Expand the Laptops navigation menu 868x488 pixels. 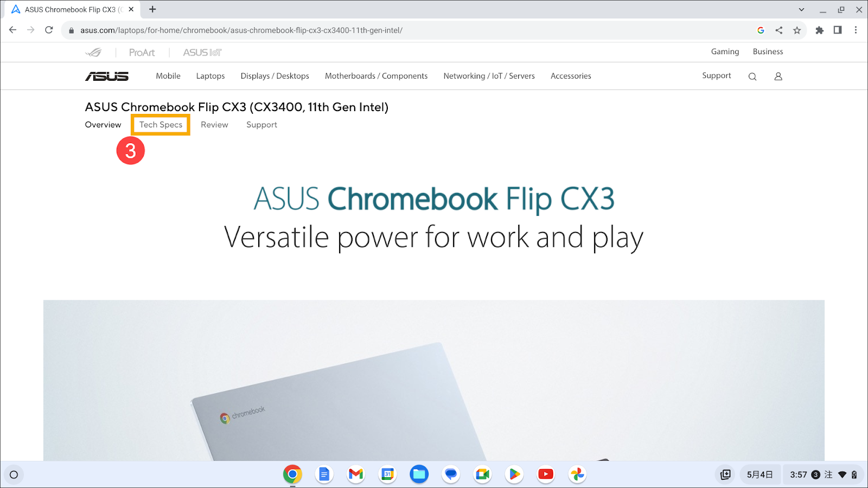point(210,76)
